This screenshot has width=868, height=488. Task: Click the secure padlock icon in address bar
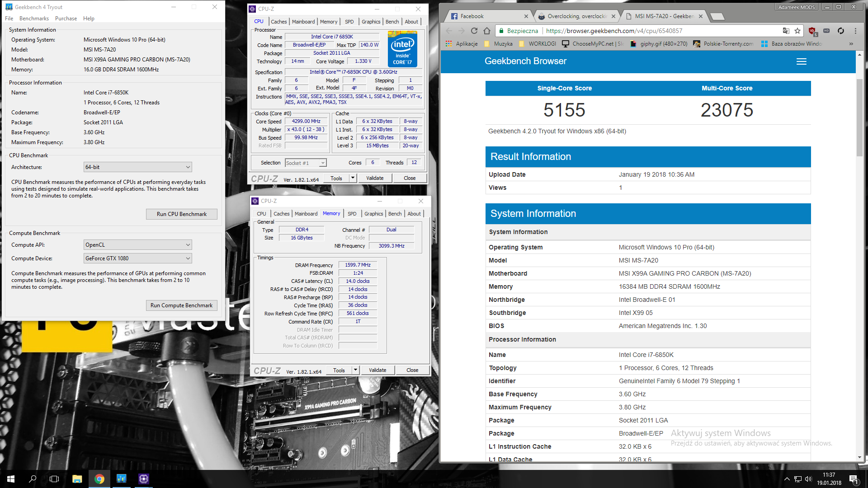(x=501, y=31)
